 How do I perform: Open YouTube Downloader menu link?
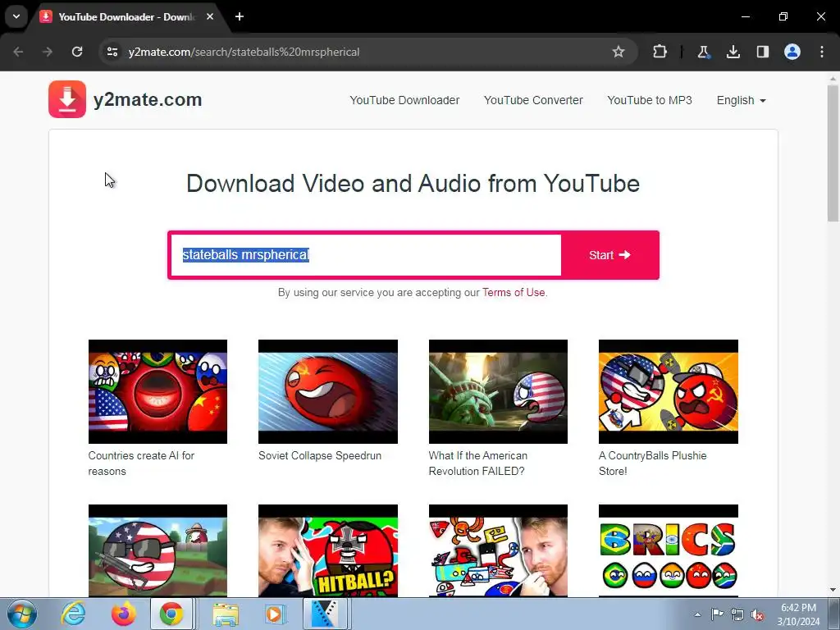point(404,100)
